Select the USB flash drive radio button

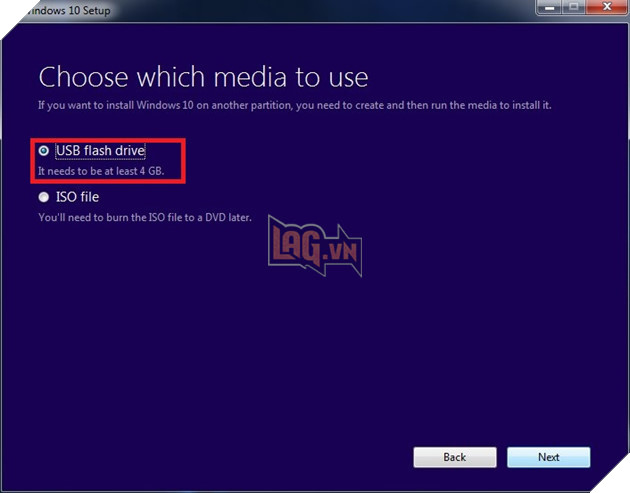click(x=43, y=151)
